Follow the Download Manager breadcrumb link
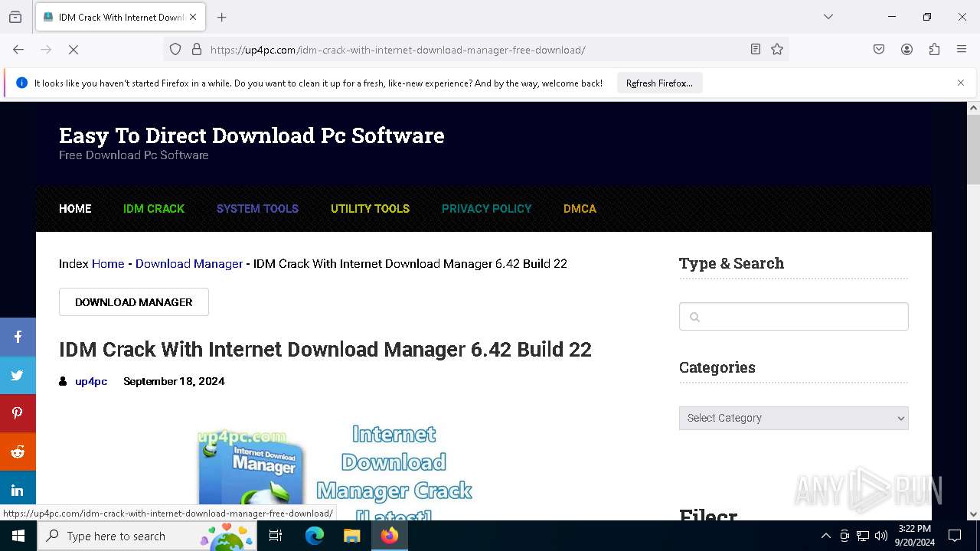Viewport: 980px width, 551px height. tap(189, 264)
